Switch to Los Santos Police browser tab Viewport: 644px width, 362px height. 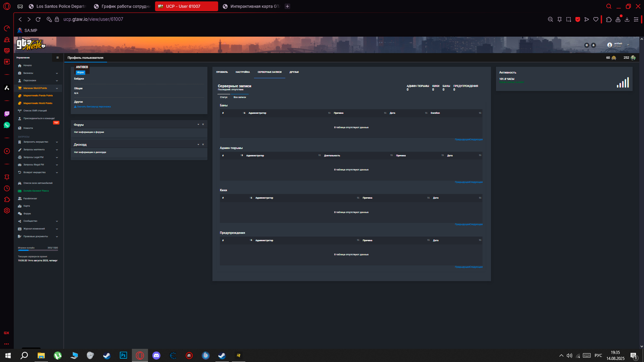pyautogui.click(x=58, y=7)
